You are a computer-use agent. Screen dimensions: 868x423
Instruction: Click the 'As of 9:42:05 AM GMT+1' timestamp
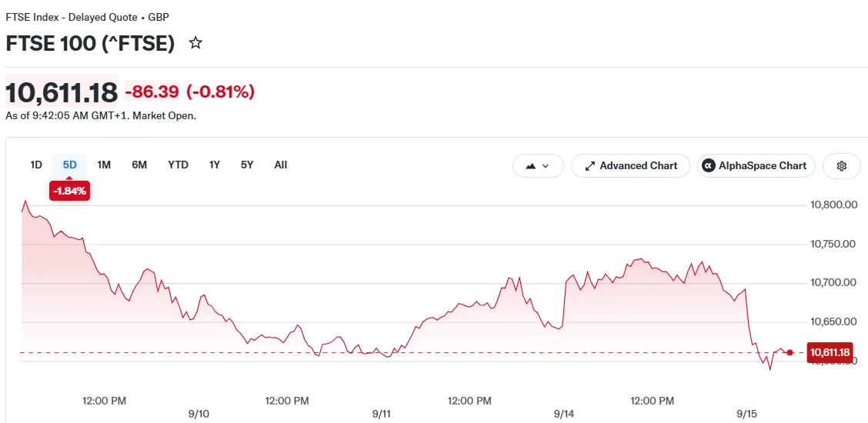tap(66, 116)
